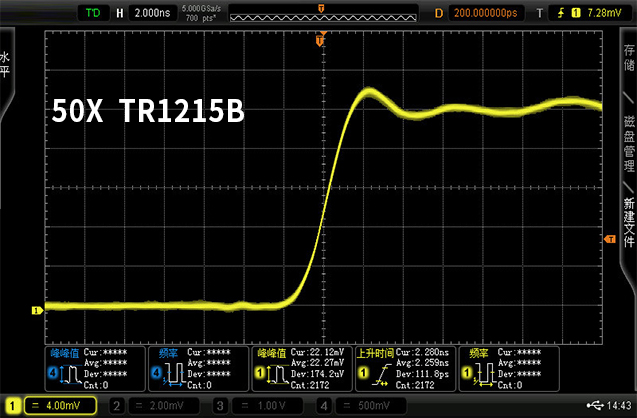The image size is (637, 418).
Task: Click the trigger source channel 1 badge
Action: pyautogui.click(x=576, y=13)
